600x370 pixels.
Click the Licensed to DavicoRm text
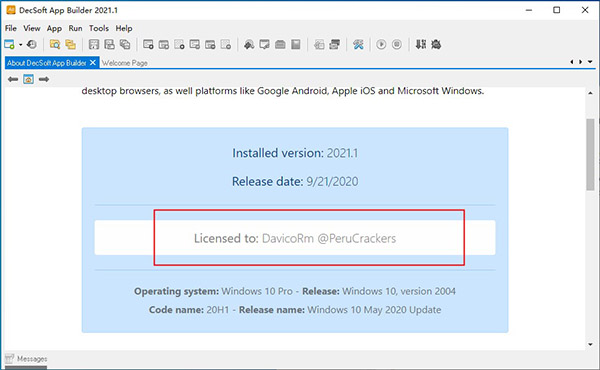pos(295,238)
